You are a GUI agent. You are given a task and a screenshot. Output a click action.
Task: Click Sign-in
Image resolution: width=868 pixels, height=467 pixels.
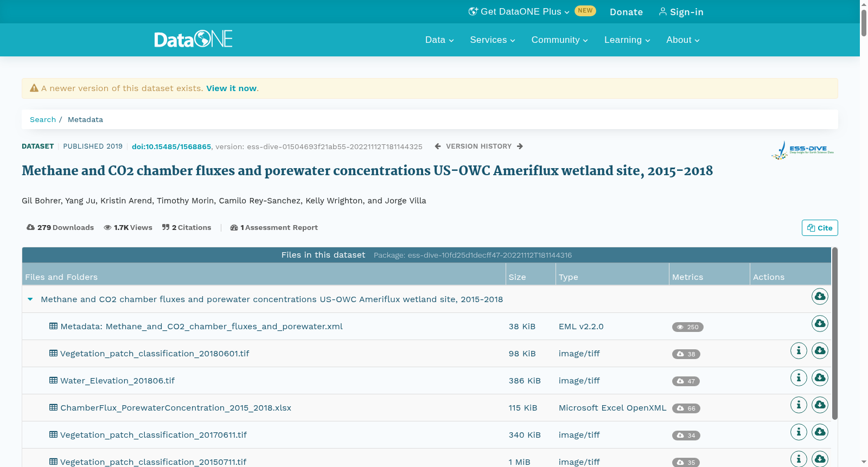(x=681, y=12)
